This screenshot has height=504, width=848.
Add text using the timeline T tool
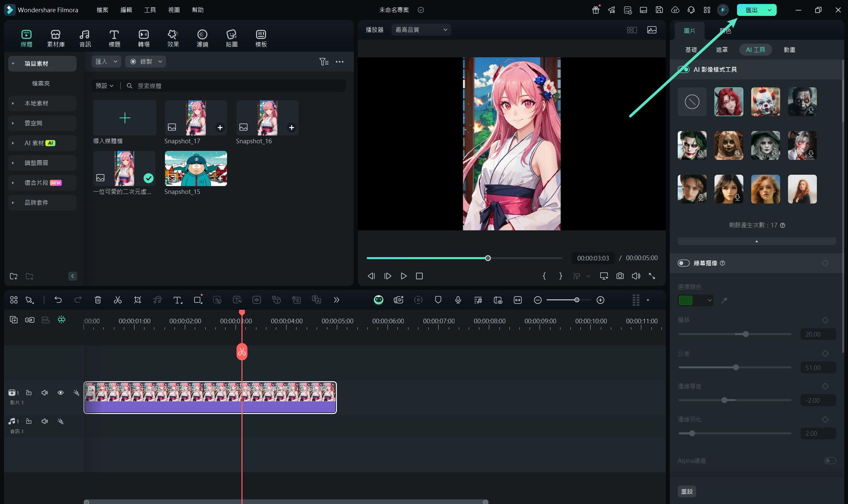coord(178,300)
